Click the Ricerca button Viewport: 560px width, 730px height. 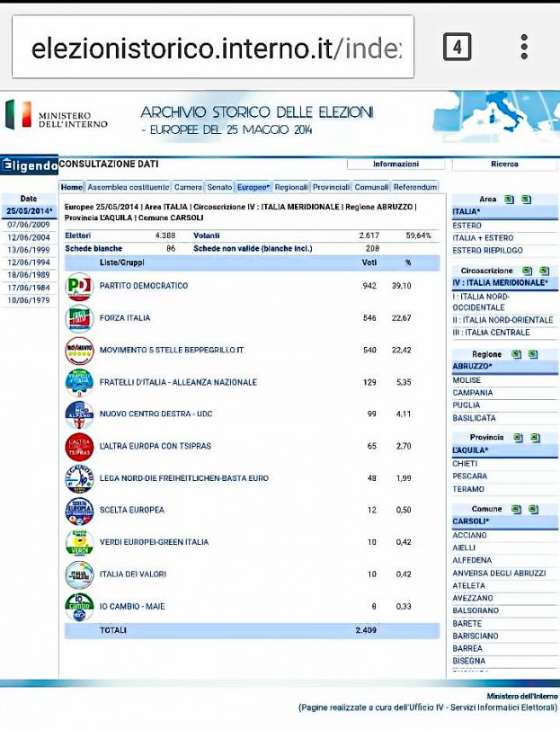(504, 165)
